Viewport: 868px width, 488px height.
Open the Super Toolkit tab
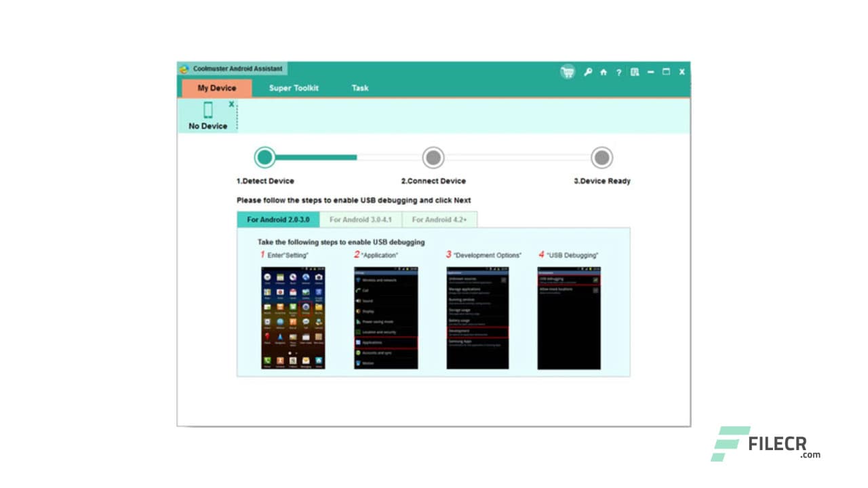[293, 88]
